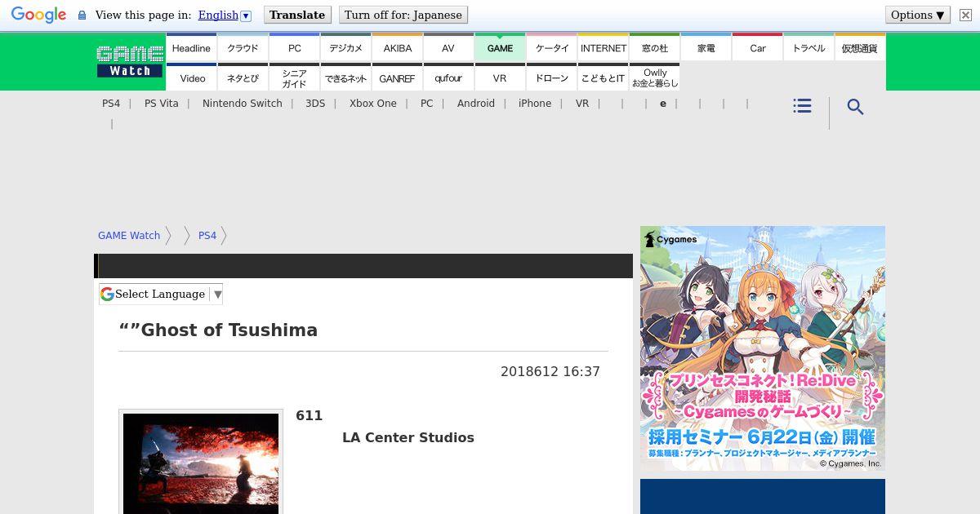Click the Cygames Princess Connect ad banner
This screenshot has height=514, width=980.
763,348
